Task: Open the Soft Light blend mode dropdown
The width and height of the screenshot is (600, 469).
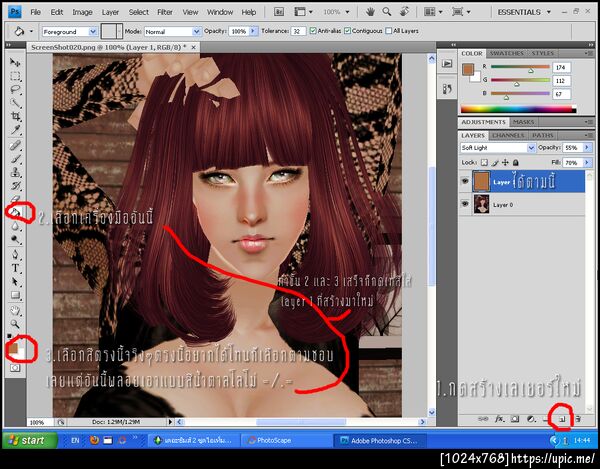Action: click(x=531, y=148)
